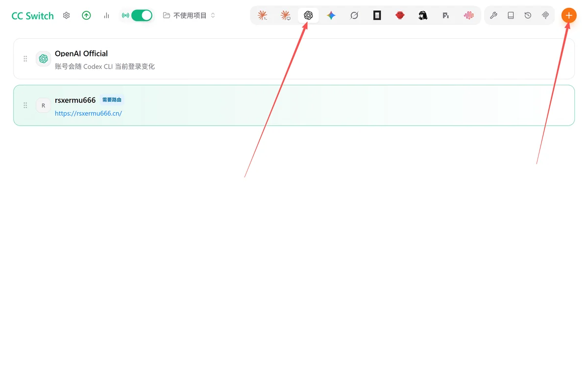Image resolution: width=588 pixels, height=370 pixels.
Task: Open the paperclip-style MCP icon
Action: (x=545, y=16)
